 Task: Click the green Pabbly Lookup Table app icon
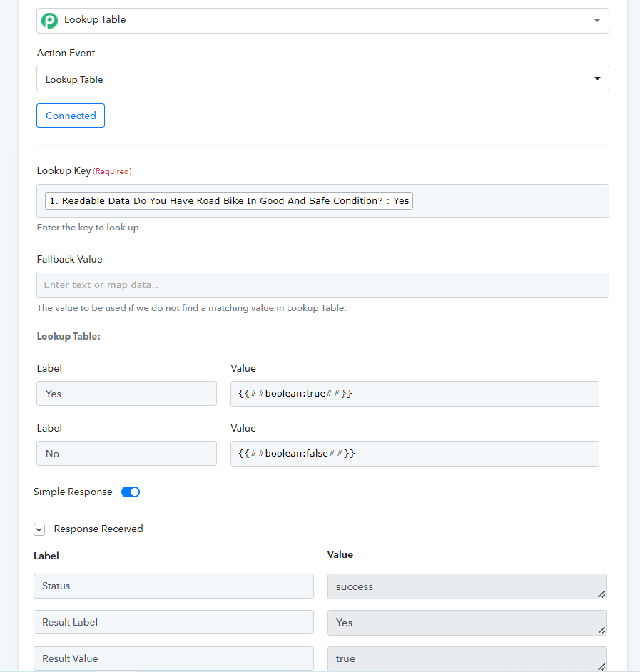tap(50, 20)
